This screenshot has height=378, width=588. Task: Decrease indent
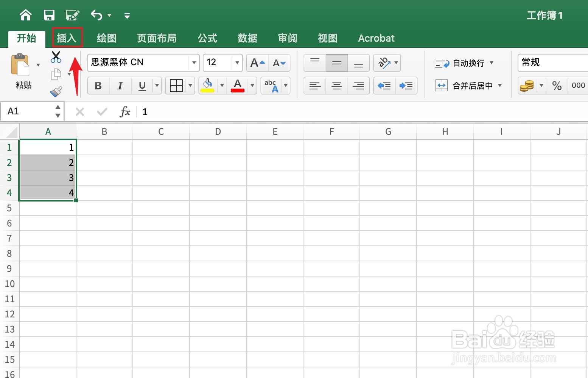[x=384, y=86]
